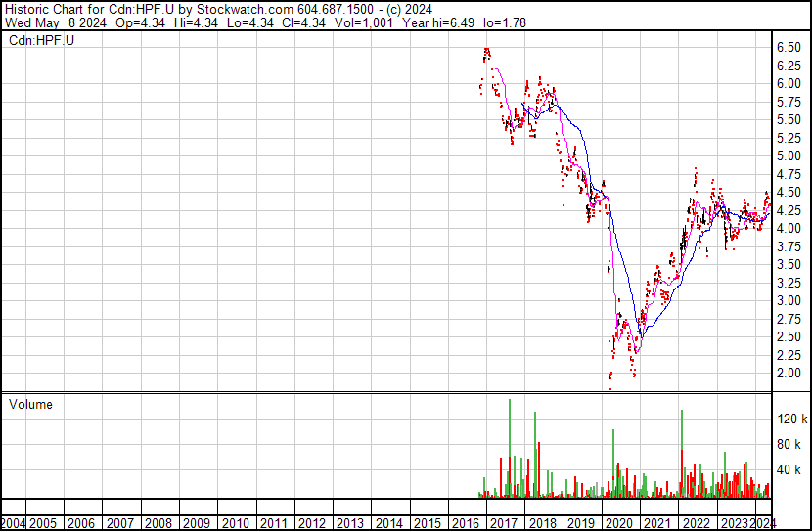The height and width of the screenshot is (531, 812).
Task: Click the Cdn:HPF.U symbol label in chart
Action: point(43,40)
